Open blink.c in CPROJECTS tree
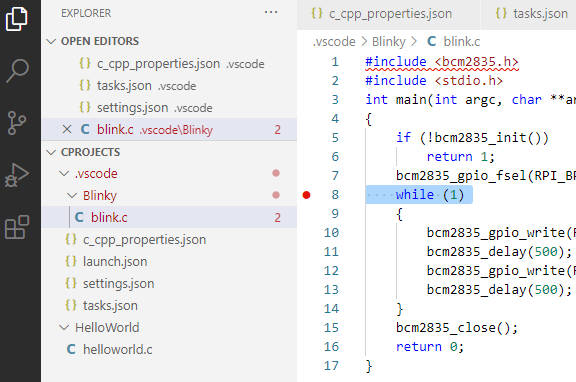This screenshot has height=382, width=576. click(169, 217)
